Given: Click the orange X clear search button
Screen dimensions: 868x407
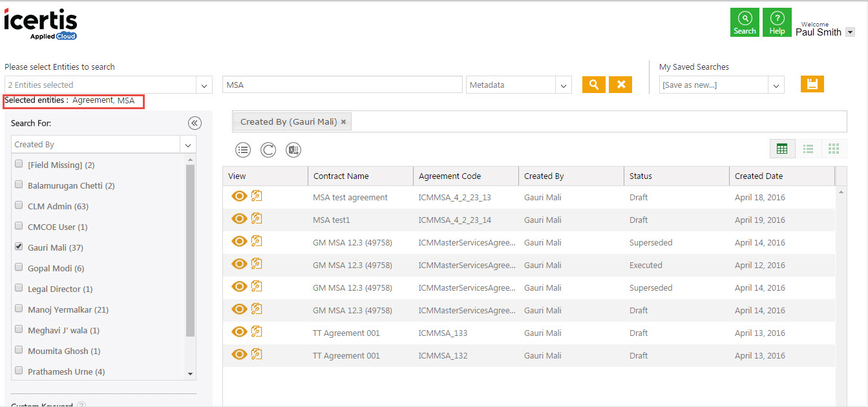Looking at the screenshot, I should click(620, 85).
